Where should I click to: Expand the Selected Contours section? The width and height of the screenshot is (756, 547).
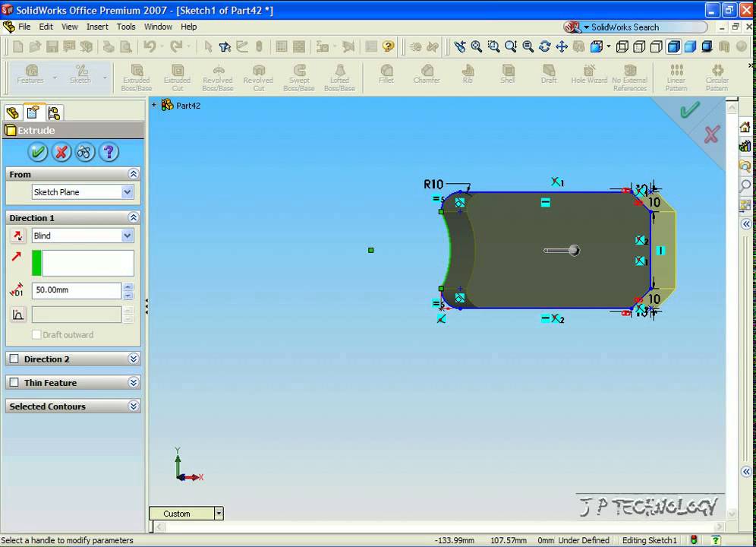134,406
